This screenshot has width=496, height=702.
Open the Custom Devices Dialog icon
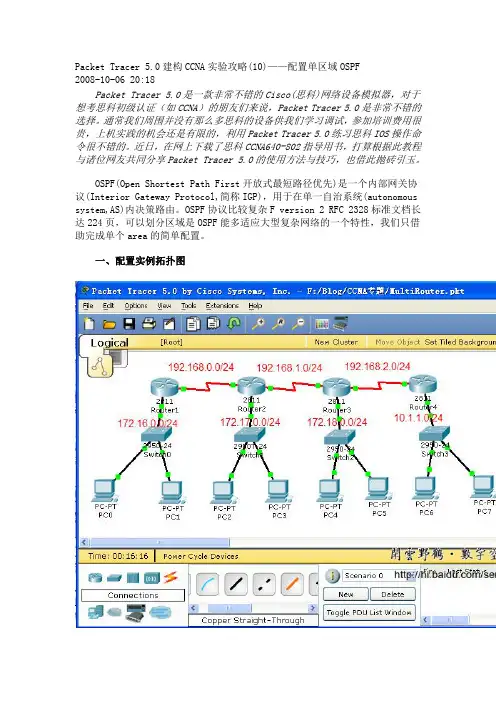coord(341,323)
